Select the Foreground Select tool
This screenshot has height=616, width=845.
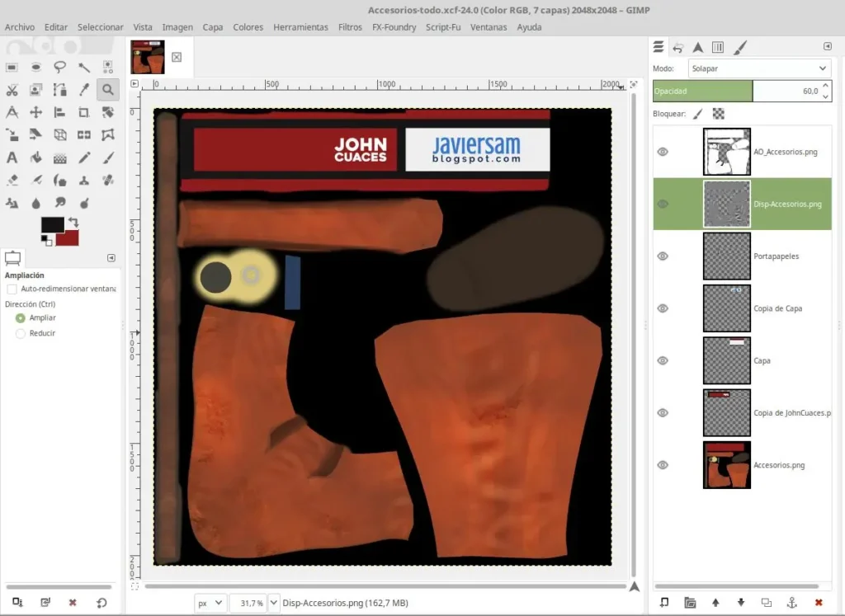[x=35, y=89]
